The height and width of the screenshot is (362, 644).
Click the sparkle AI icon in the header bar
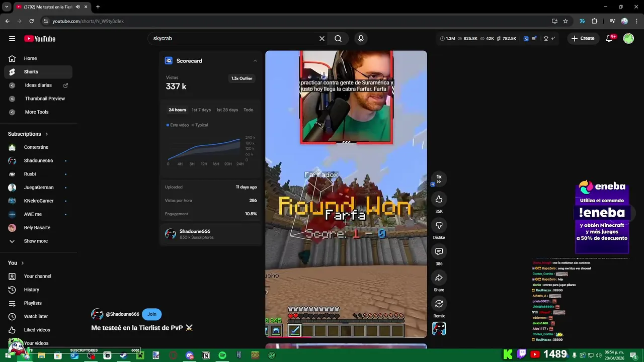click(x=553, y=38)
